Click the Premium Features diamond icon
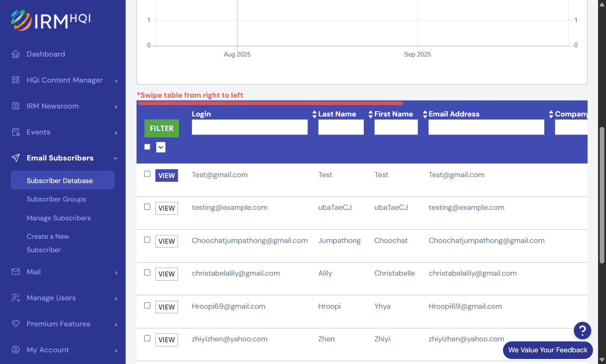The width and height of the screenshot is (606, 364). point(16,324)
